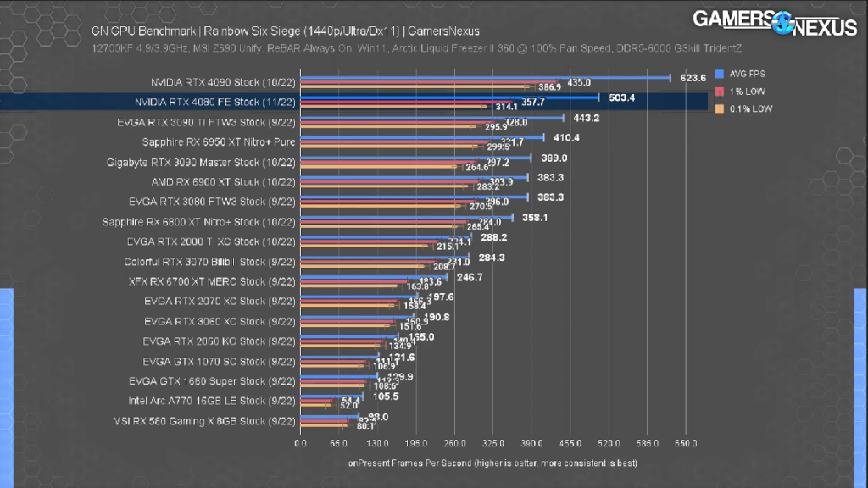Click the 585.0 x-axis tick label
Screen dimensions: 868x488
[x=647, y=444]
